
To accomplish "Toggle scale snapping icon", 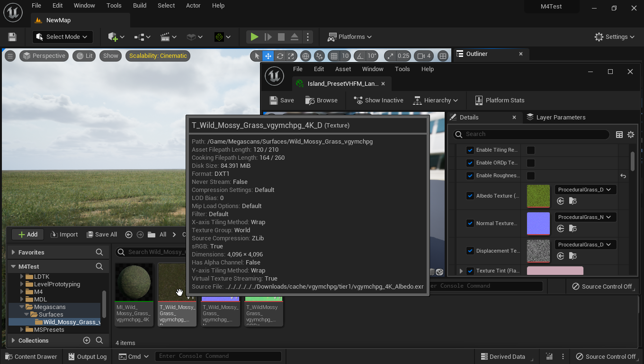I will coord(390,56).
